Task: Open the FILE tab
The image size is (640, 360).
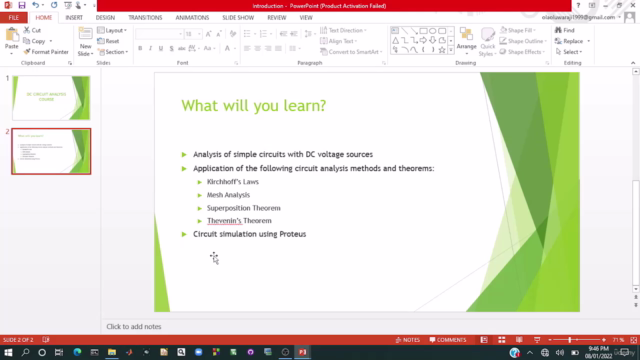Action: pos(13,18)
